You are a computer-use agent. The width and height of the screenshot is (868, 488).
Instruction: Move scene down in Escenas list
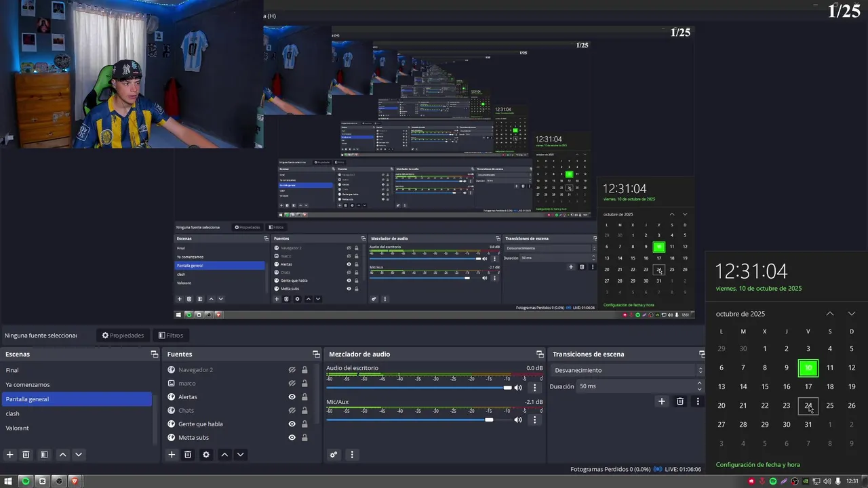pyautogui.click(x=79, y=455)
